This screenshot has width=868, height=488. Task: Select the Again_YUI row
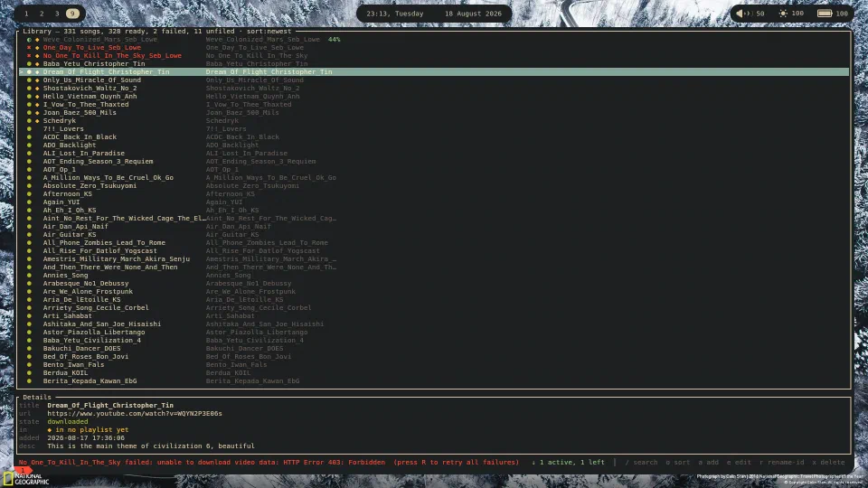tap(434, 202)
